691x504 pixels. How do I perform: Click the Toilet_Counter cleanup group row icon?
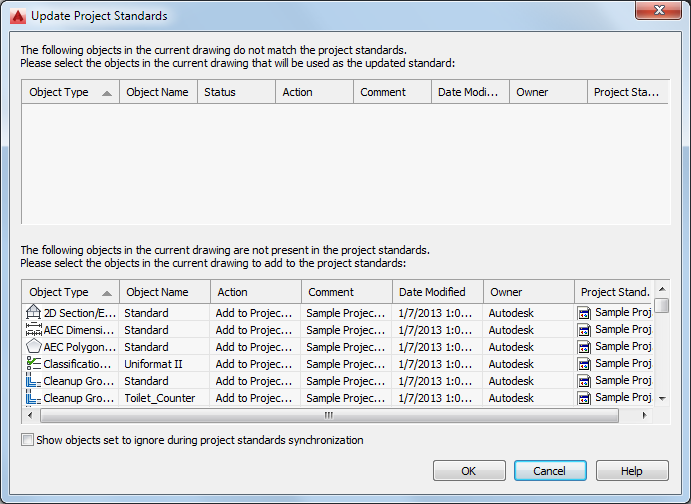click(x=33, y=397)
